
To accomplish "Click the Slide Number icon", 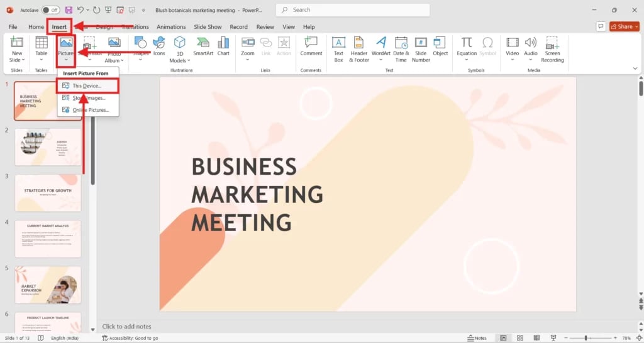I will point(421,43).
